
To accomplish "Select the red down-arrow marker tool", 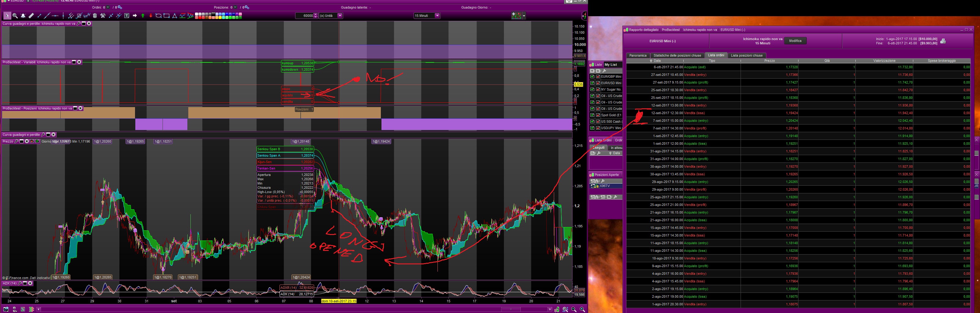I will point(151,16).
